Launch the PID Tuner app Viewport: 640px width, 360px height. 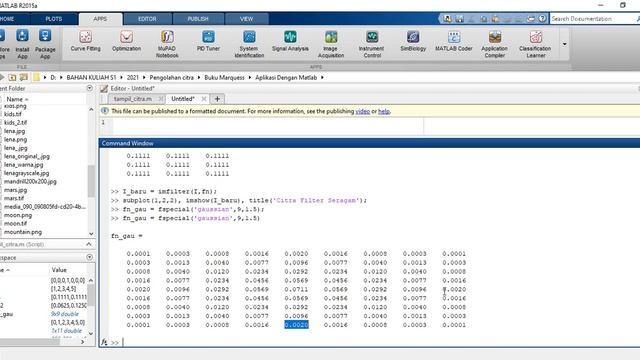click(208, 41)
